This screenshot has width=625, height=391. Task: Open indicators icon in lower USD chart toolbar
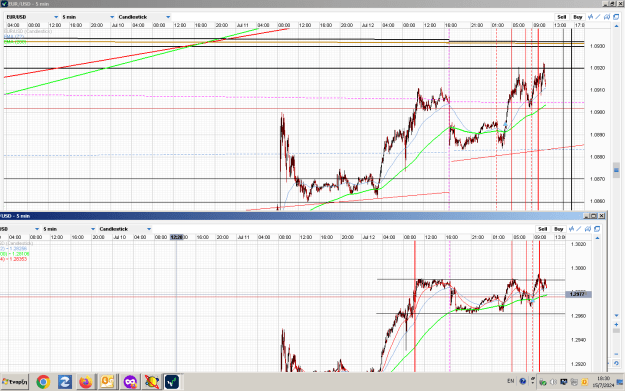pos(571,229)
